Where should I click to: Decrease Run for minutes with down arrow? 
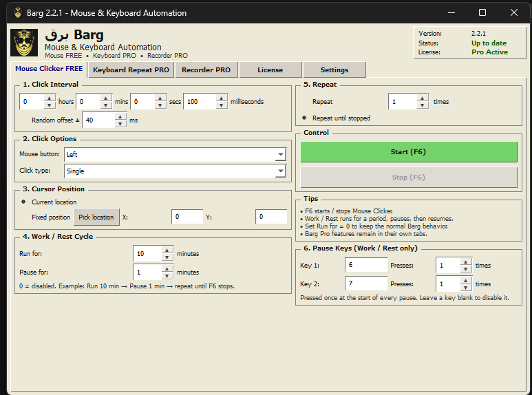pyautogui.click(x=167, y=257)
